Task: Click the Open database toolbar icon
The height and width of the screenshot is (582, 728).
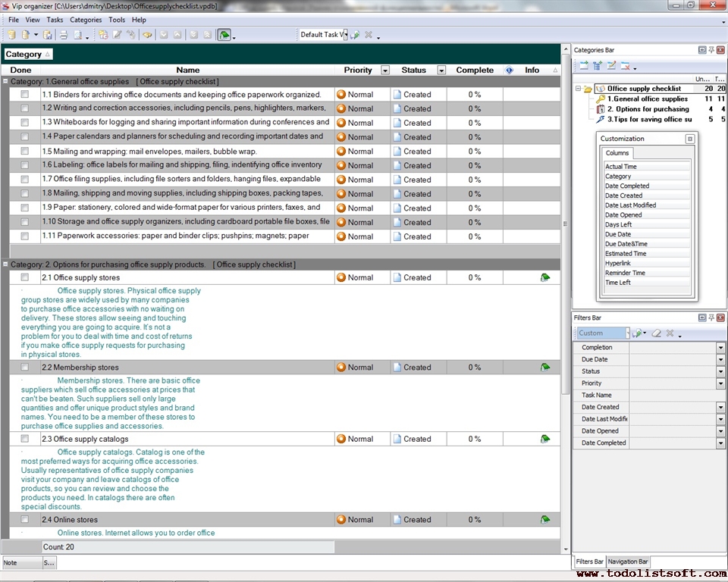Action: tap(26, 35)
